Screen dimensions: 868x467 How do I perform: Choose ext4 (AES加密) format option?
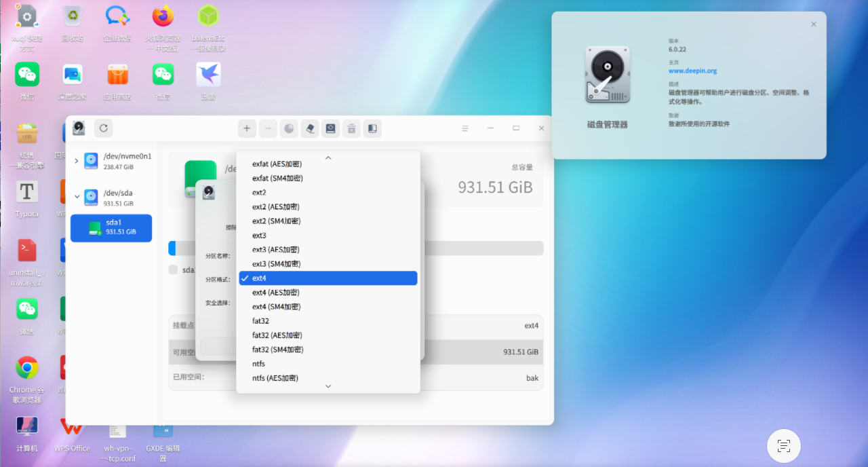(328, 293)
